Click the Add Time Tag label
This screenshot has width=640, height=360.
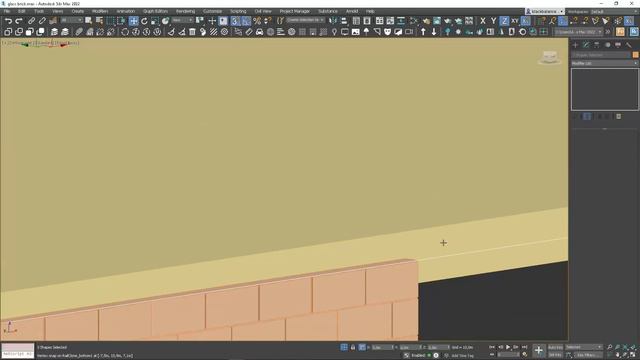coord(462,356)
